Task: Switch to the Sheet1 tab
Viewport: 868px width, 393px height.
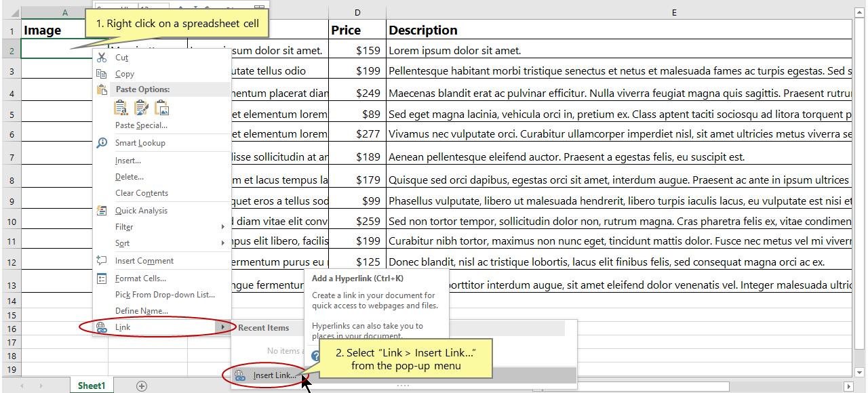Action: pyautogui.click(x=91, y=385)
